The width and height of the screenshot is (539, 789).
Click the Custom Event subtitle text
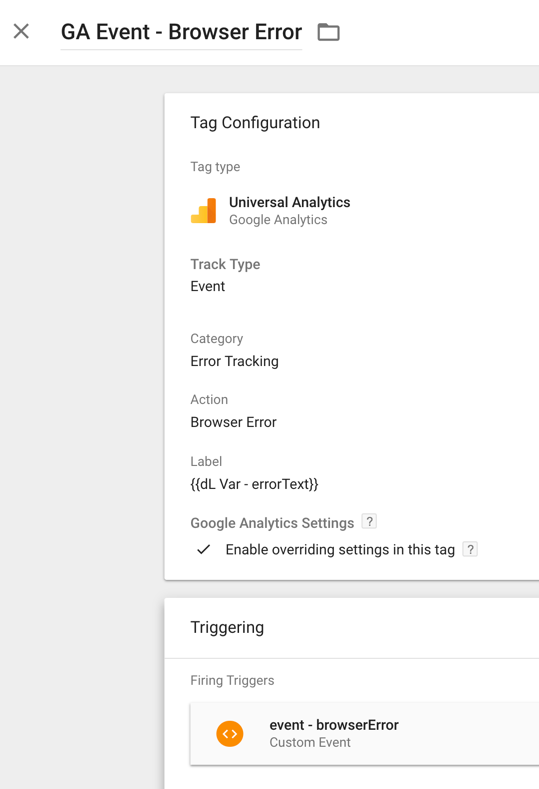pyautogui.click(x=310, y=743)
